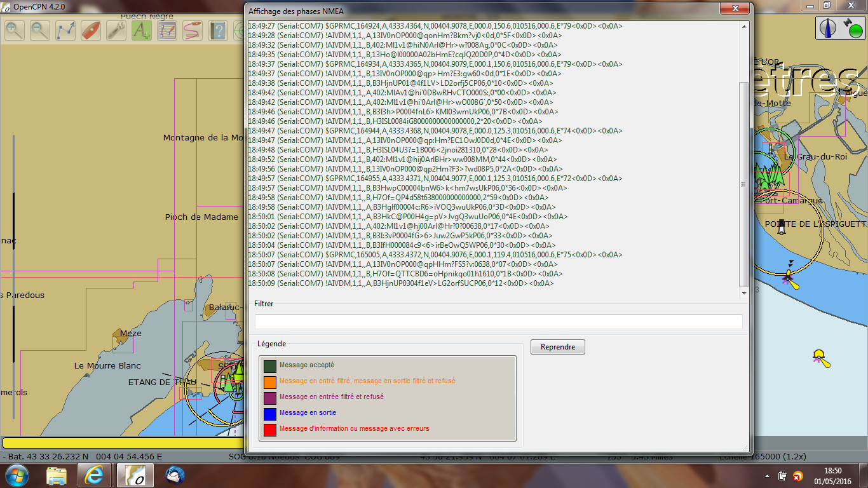Click the NMEA log scroll up arrow
The height and width of the screenshot is (488, 868).
click(x=744, y=26)
